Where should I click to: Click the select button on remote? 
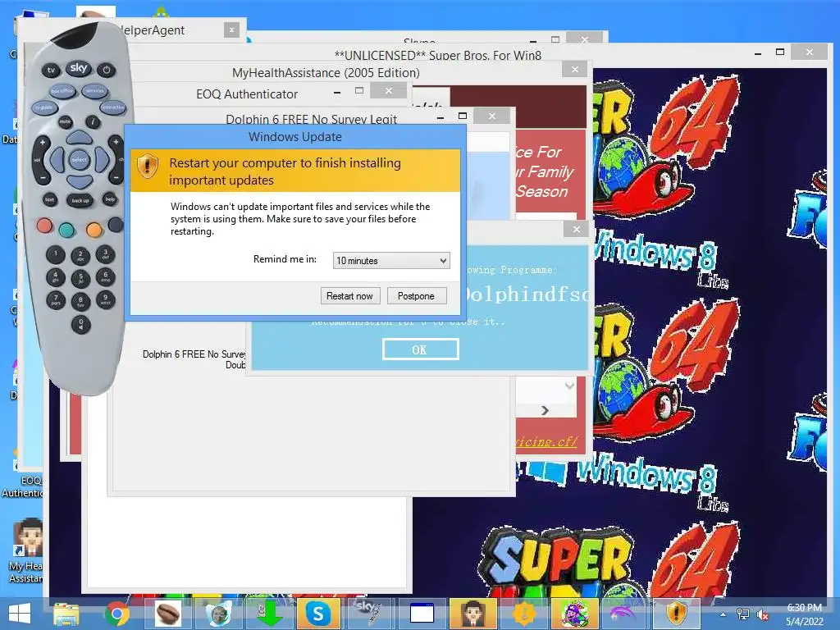pyautogui.click(x=80, y=160)
